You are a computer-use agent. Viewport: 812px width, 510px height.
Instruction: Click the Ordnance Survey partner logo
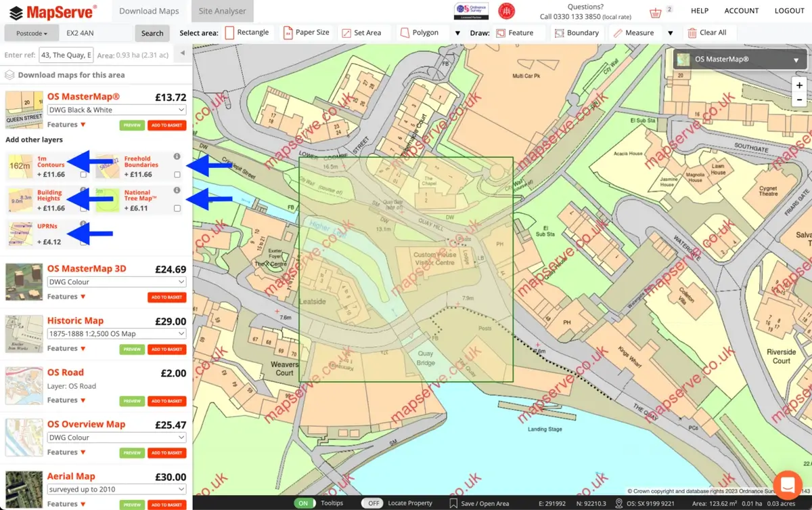click(471, 11)
